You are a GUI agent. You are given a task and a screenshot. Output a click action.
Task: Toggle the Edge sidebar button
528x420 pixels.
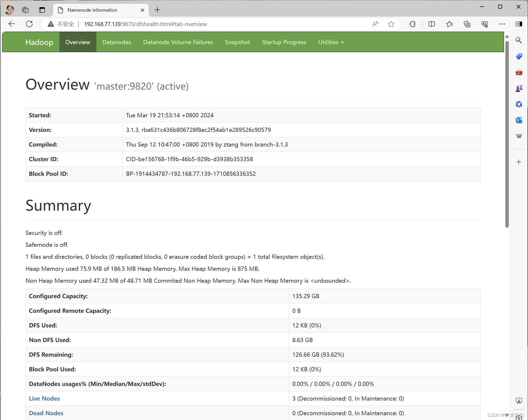click(x=519, y=24)
